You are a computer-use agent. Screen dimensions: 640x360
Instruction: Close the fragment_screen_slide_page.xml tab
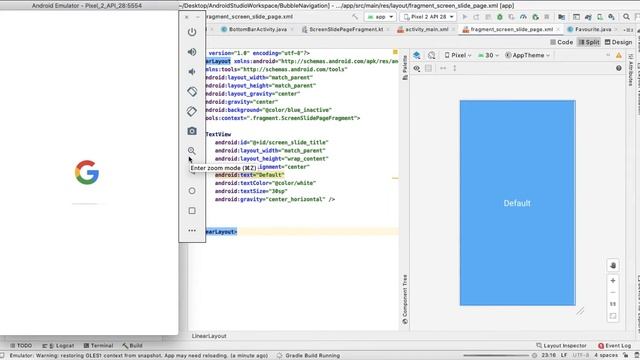coord(558,29)
